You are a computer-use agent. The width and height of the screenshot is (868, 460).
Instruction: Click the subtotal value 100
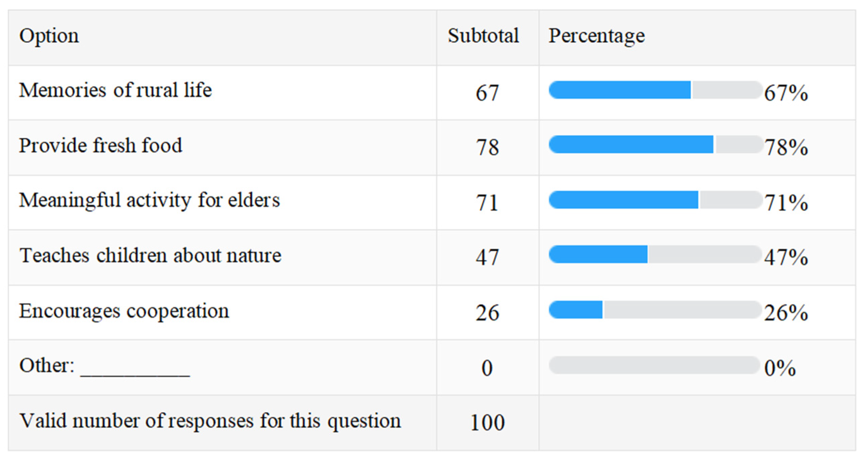(x=487, y=423)
